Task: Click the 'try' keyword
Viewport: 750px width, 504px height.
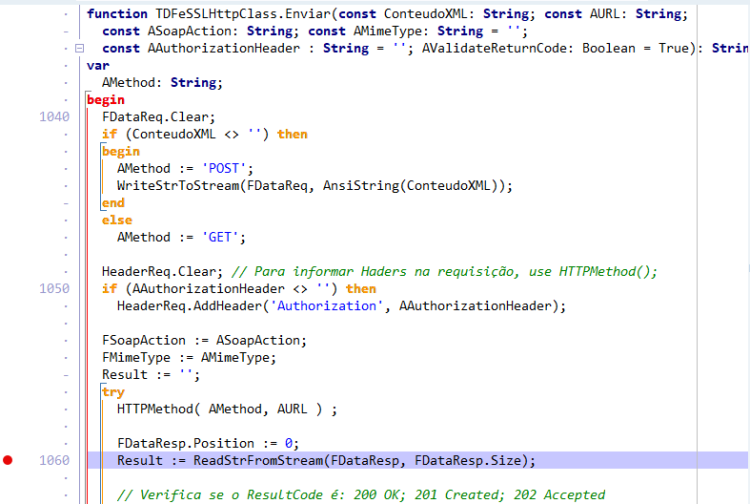Action: pyautogui.click(x=113, y=392)
